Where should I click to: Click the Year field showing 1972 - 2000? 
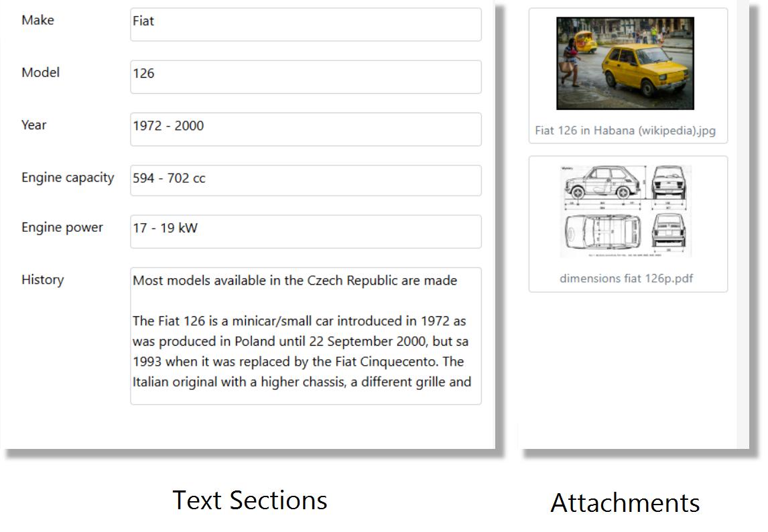click(306, 129)
